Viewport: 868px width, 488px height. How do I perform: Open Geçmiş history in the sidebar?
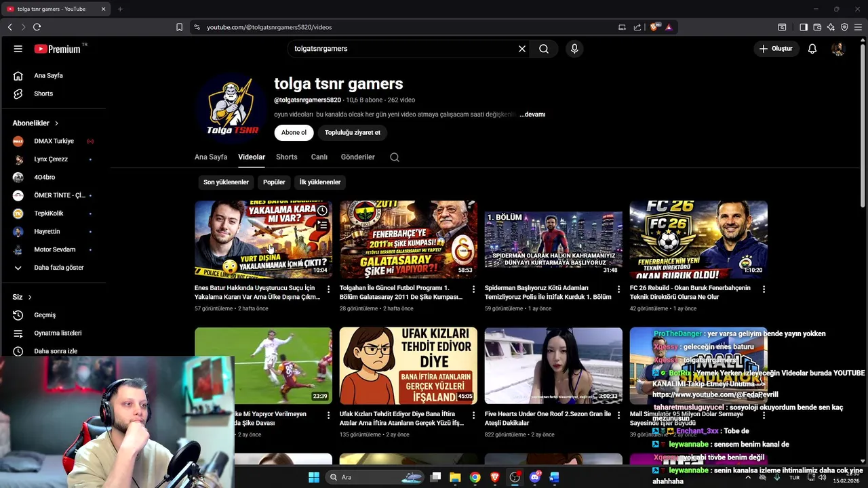tap(45, 315)
